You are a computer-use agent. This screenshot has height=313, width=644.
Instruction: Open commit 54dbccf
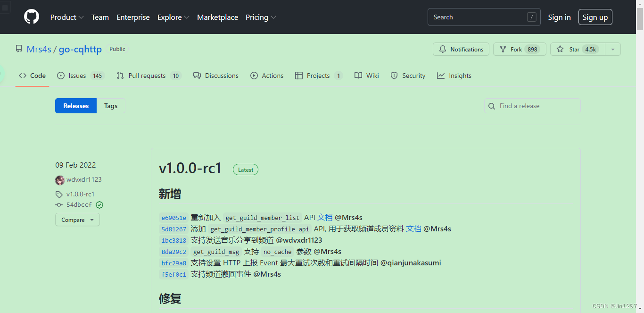coord(79,205)
